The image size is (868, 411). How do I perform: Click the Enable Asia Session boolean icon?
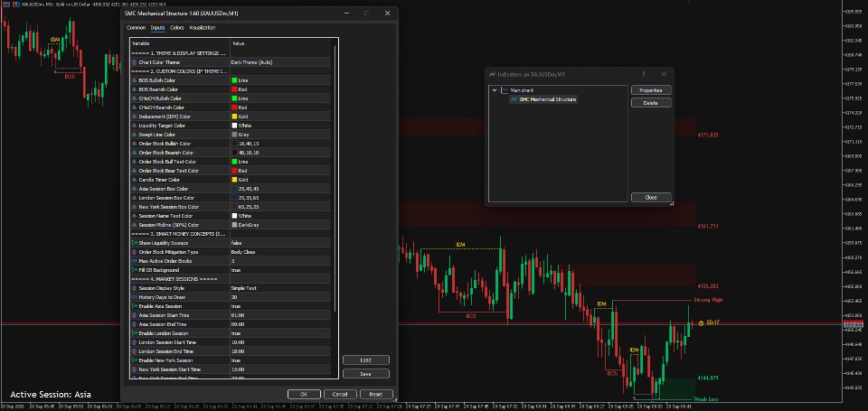(134, 306)
